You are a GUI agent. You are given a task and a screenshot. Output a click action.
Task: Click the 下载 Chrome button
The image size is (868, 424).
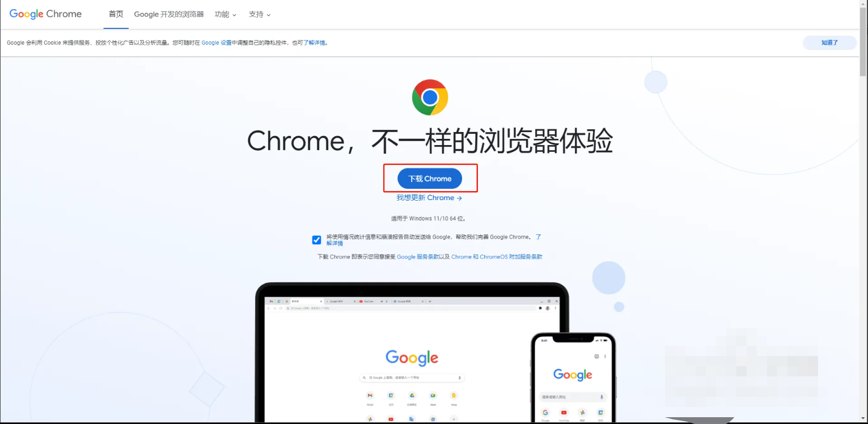pyautogui.click(x=430, y=179)
